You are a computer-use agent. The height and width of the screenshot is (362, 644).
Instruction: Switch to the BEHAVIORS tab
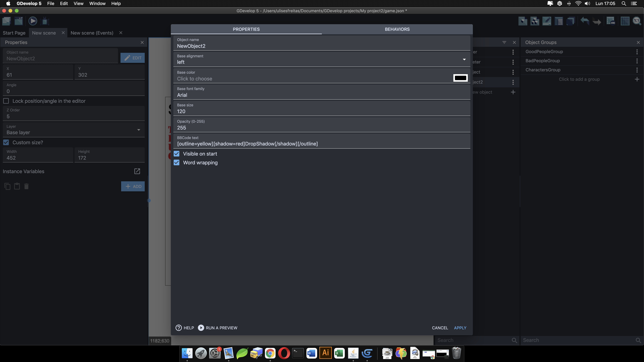[x=397, y=29]
